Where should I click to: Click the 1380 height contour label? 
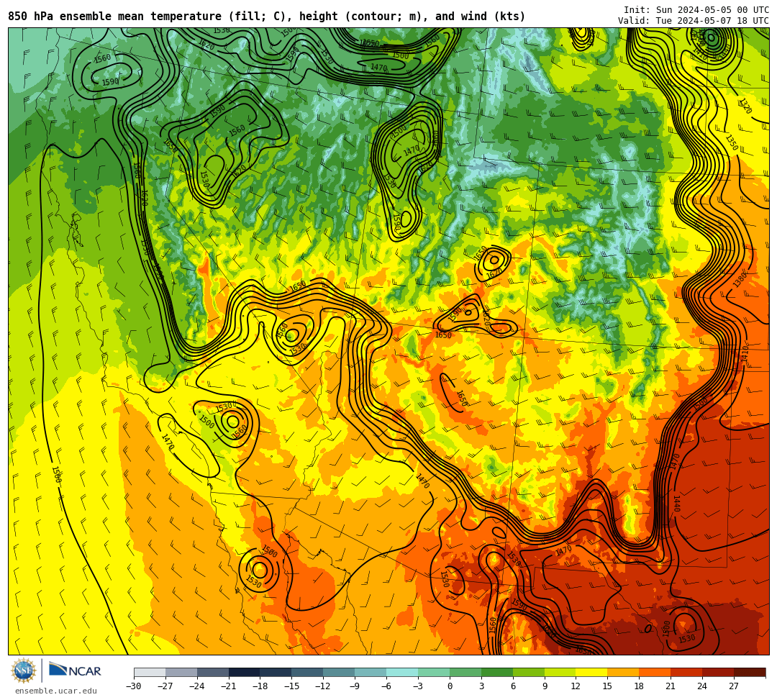(x=740, y=280)
